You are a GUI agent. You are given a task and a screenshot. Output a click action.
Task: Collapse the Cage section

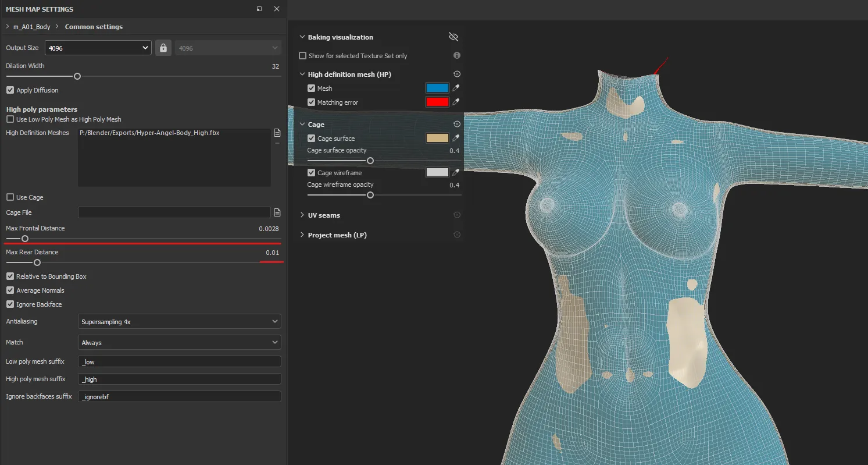pos(302,125)
